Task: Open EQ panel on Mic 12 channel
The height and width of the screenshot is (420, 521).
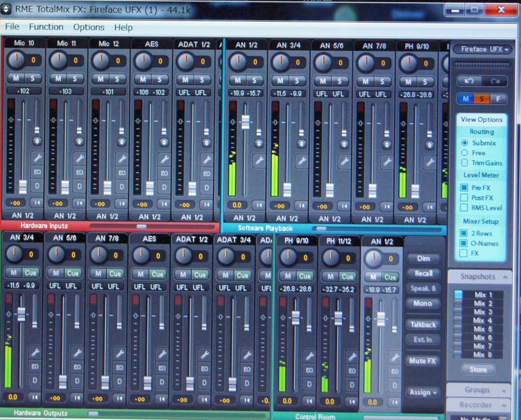Action: coord(122,173)
